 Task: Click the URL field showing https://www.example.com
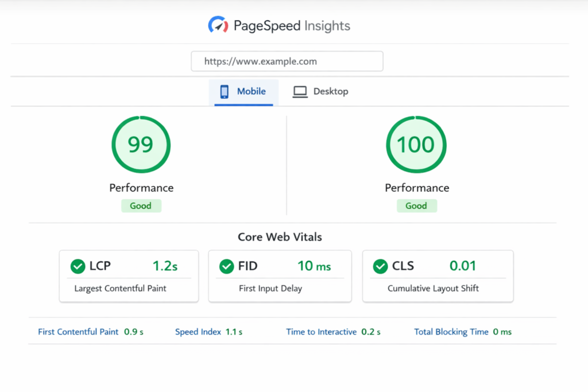[x=287, y=61]
